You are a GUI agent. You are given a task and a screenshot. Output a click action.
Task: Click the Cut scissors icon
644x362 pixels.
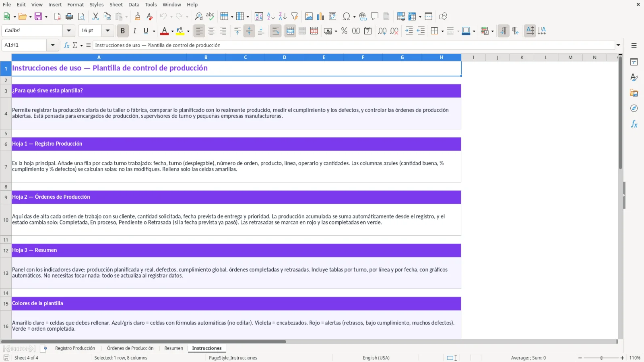[95, 16]
